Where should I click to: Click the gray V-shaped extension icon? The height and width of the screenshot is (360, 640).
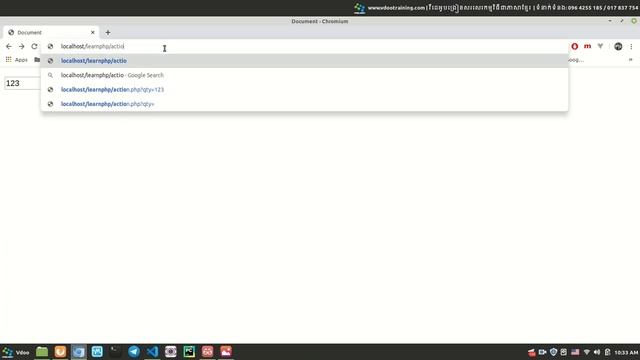click(600, 47)
